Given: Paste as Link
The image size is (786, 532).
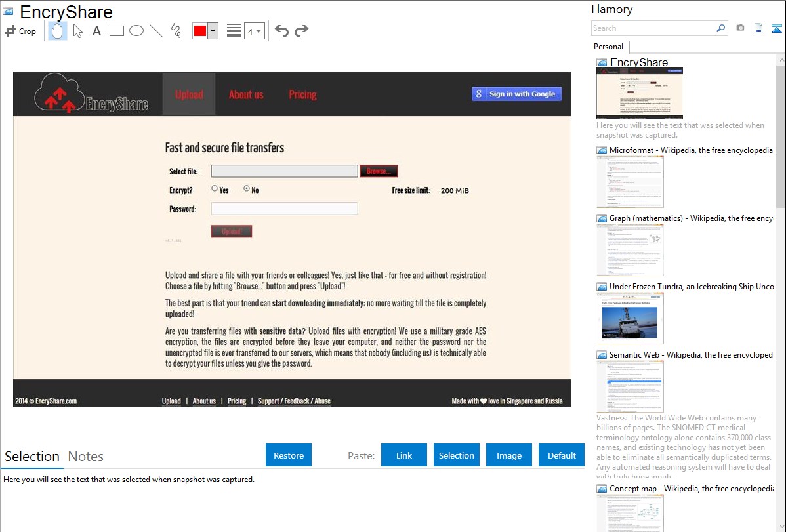Looking at the screenshot, I should [404, 455].
